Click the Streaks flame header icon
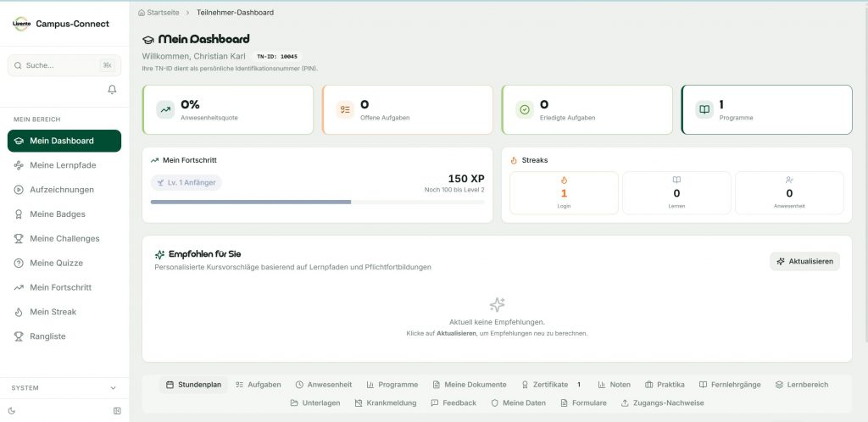 [514, 160]
